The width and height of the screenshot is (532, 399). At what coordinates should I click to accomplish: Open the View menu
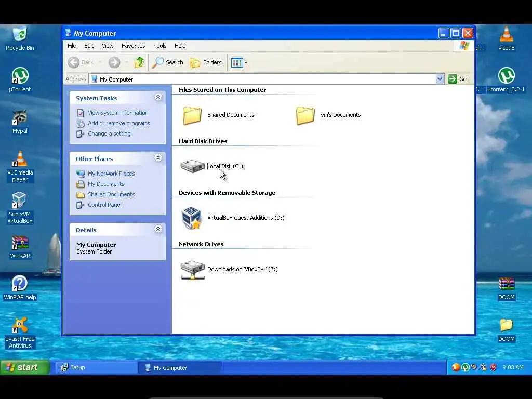tap(108, 46)
